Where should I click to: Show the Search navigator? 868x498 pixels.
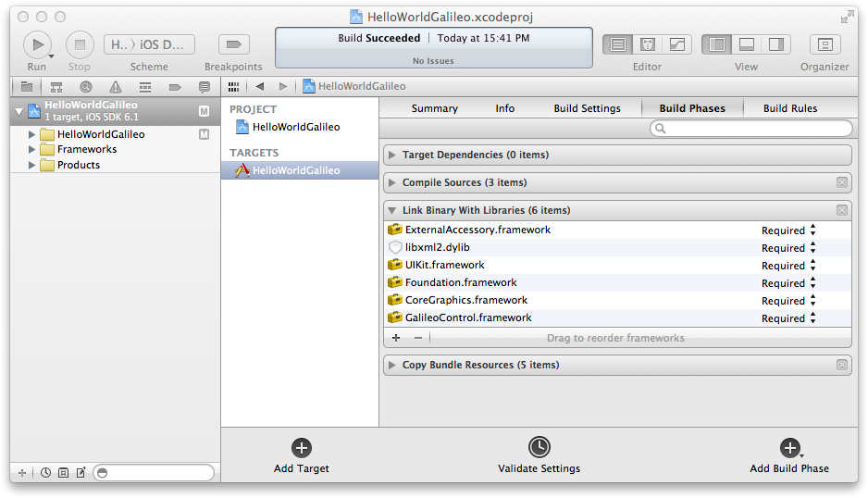(x=86, y=87)
